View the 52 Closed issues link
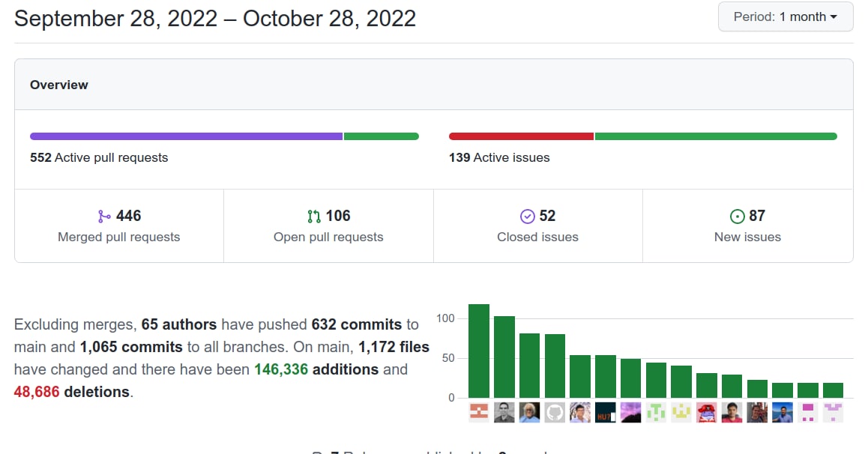 point(537,226)
